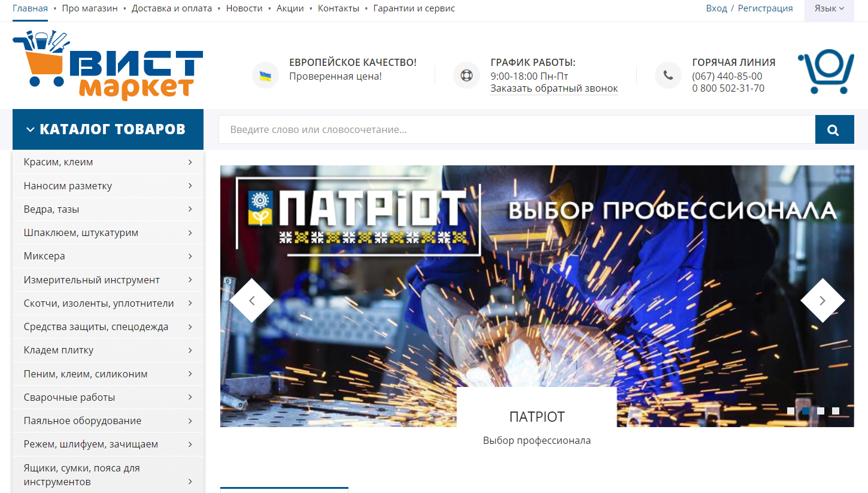Click phone number 0 800 502-31-70

tap(728, 88)
